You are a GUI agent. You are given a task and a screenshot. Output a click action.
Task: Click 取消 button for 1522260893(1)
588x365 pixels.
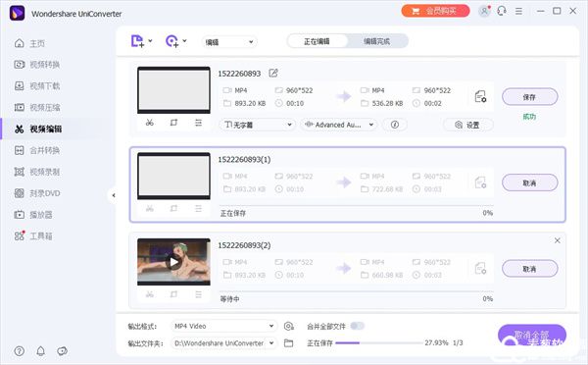tap(529, 182)
